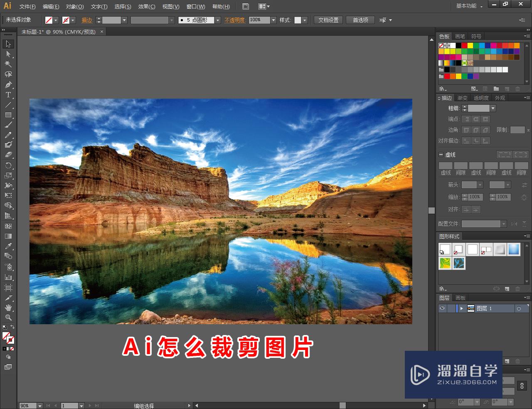The width and height of the screenshot is (532, 409).
Task: Select the Rotate tool
Action: click(x=8, y=165)
